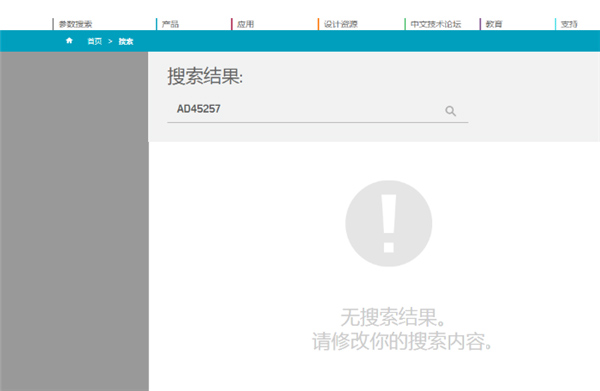
Task: Click the home icon in breadcrumb
Action: 69,41
